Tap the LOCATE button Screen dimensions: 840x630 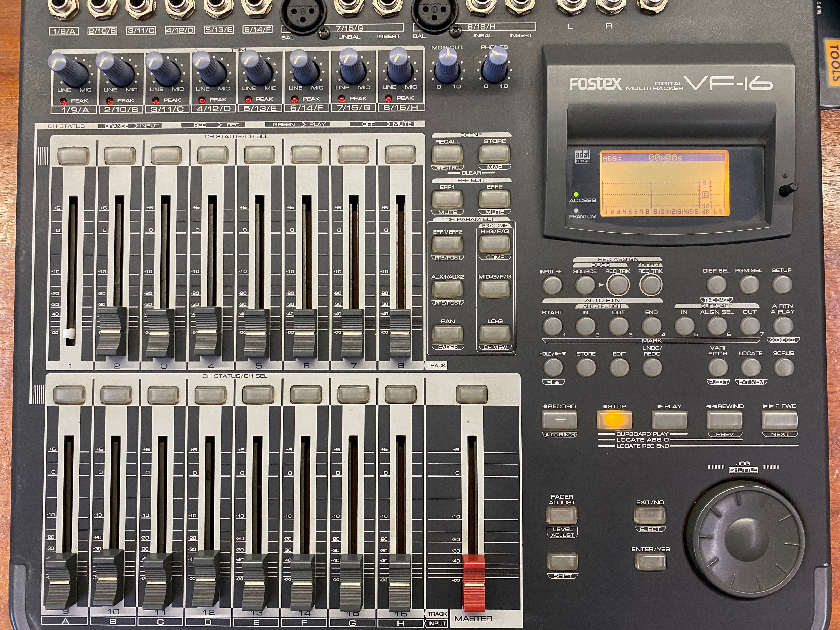tap(751, 367)
